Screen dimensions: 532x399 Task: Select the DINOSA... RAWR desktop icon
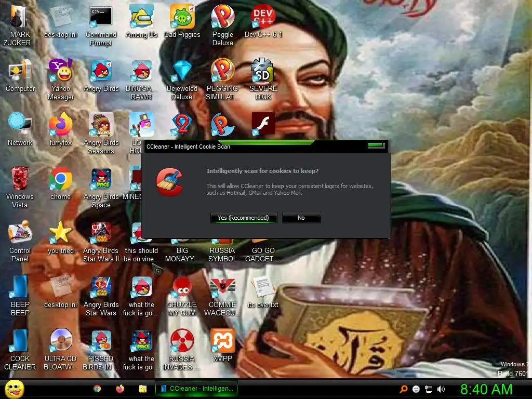tap(141, 80)
